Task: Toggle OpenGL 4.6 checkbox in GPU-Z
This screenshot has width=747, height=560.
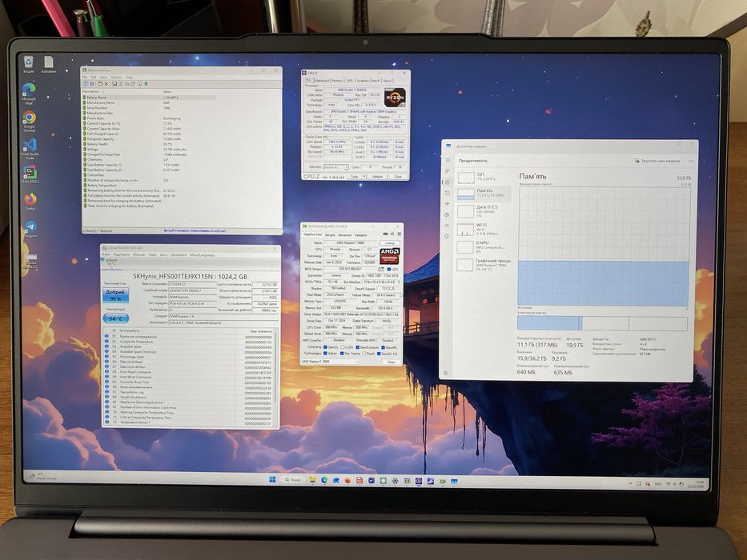Action: point(379,354)
